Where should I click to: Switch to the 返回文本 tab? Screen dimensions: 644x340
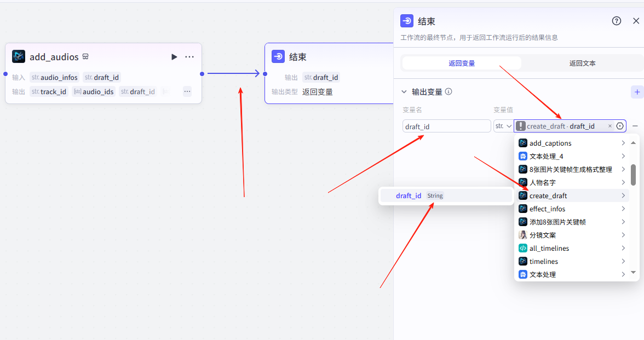[582, 63]
